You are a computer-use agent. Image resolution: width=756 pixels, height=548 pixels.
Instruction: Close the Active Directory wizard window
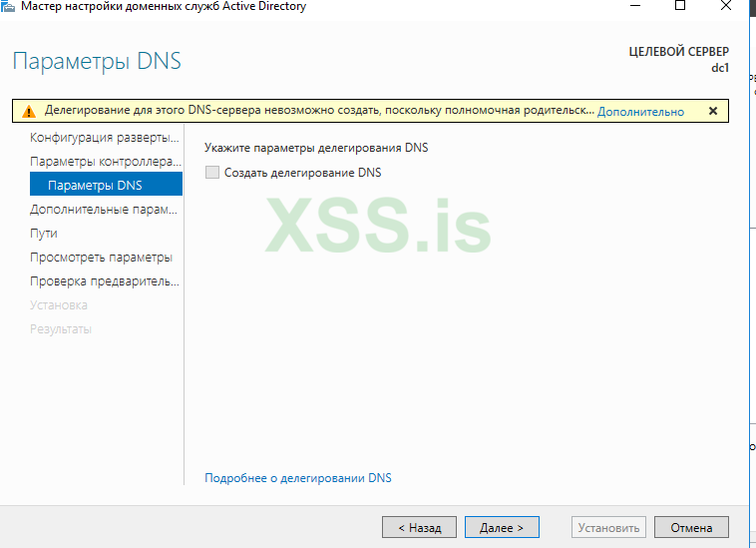[726, 6]
